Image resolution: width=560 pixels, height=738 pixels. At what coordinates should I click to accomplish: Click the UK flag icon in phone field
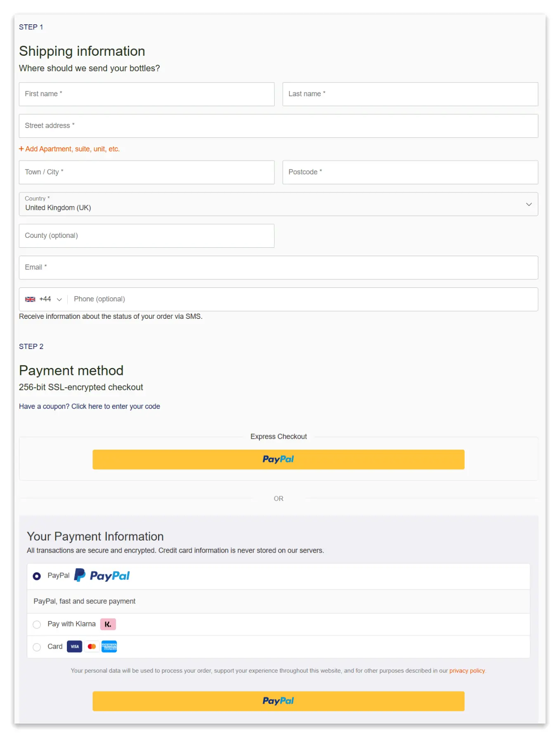coord(30,299)
